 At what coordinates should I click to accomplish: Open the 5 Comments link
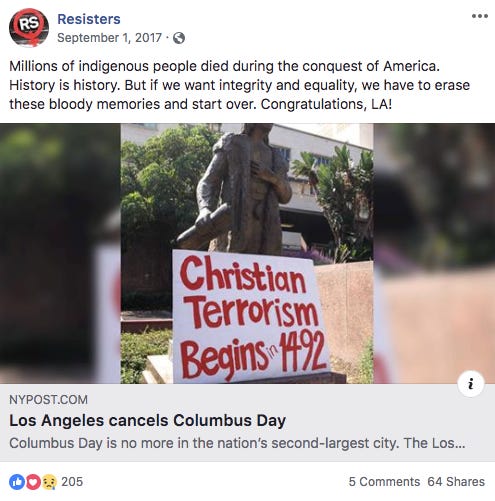coord(384,482)
